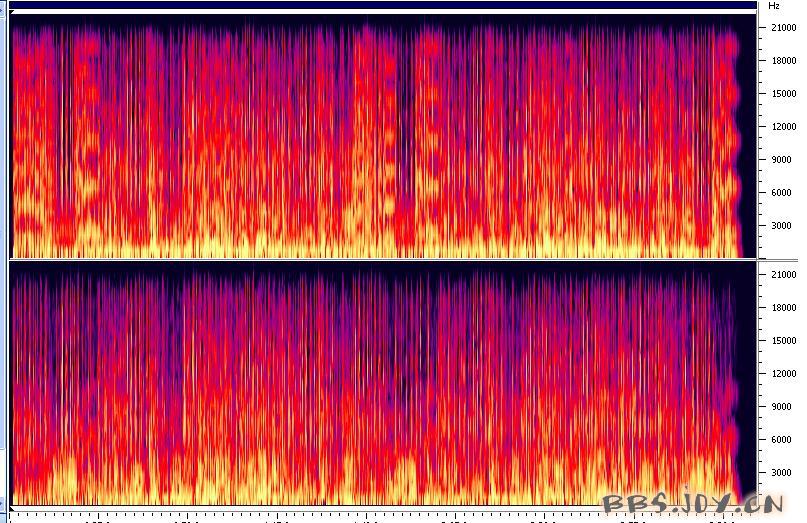This screenshot has height=523, width=807.
Task: Click 6000 on the upper channel frequency scale
Action: pyautogui.click(x=781, y=193)
